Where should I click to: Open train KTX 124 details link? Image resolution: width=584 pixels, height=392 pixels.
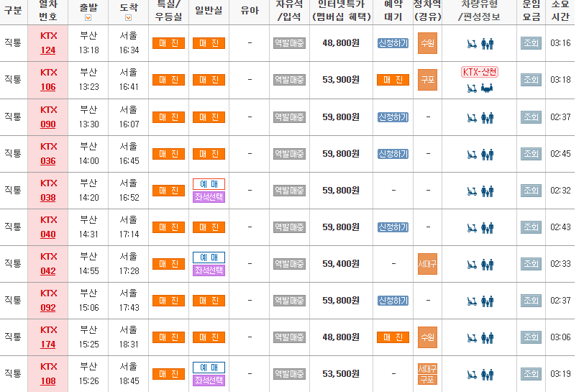click(48, 50)
